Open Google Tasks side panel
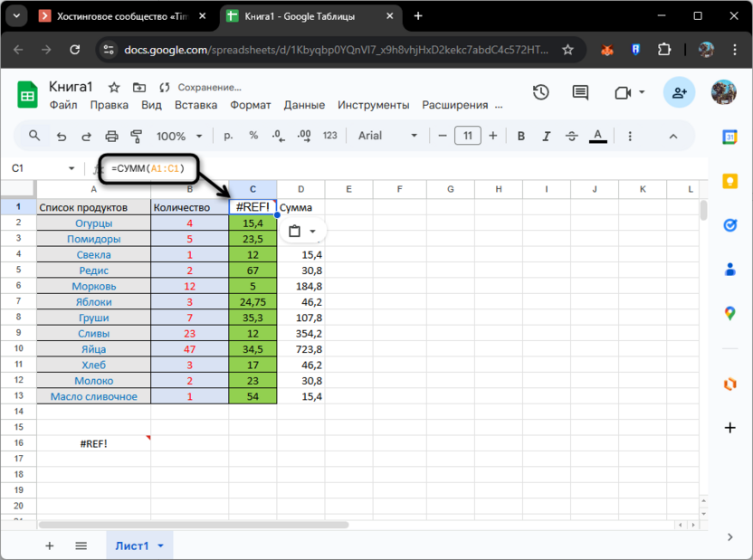This screenshot has height=560, width=753. click(730, 225)
